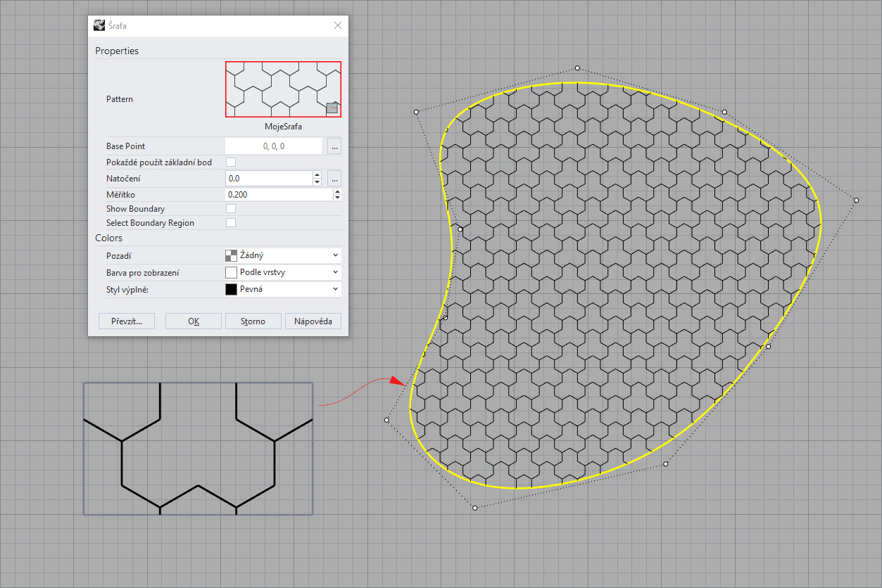Confirm with the OK button
The image size is (882, 588).
[194, 321]
